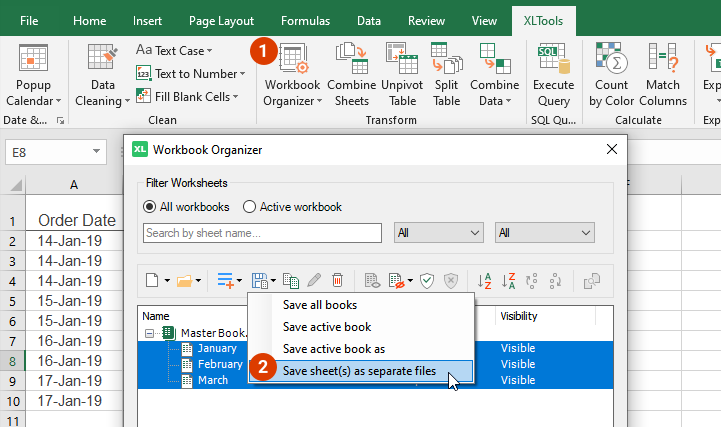Open the second All filter dropdown
Screen dimensions: 721x427
coord(544,233)
